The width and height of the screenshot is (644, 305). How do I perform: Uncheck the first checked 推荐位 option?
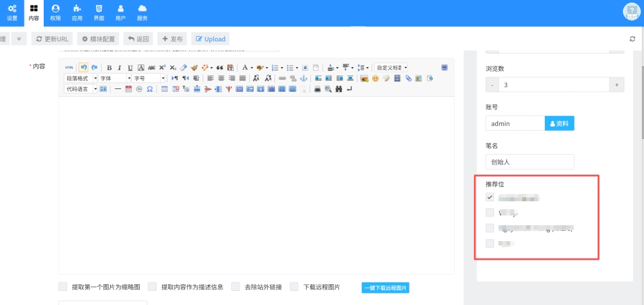[490, 197]
